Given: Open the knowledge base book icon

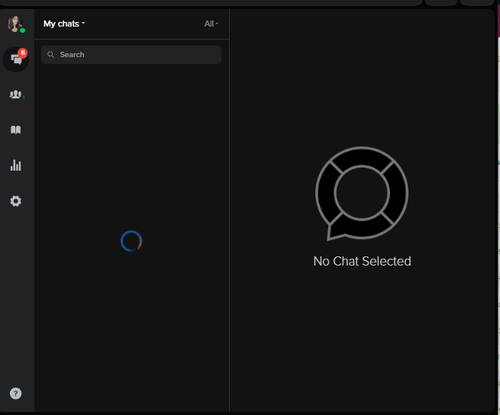Looking at the screenshot, I should [x=16, y=130].
